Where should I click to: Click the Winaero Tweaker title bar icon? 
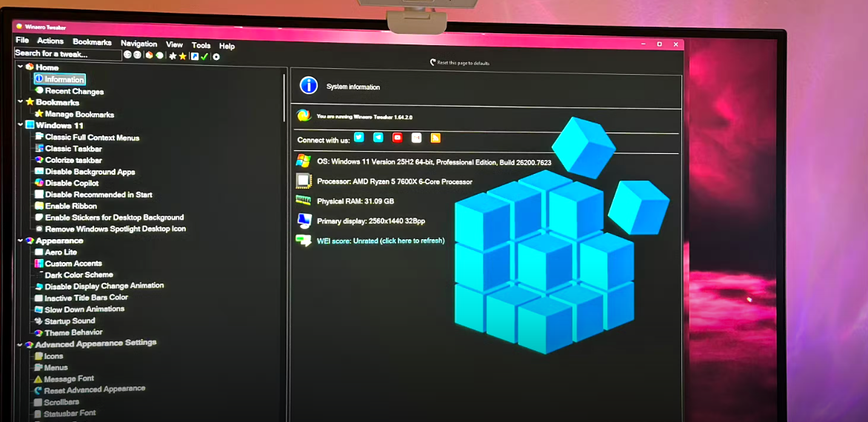point(19,26)
